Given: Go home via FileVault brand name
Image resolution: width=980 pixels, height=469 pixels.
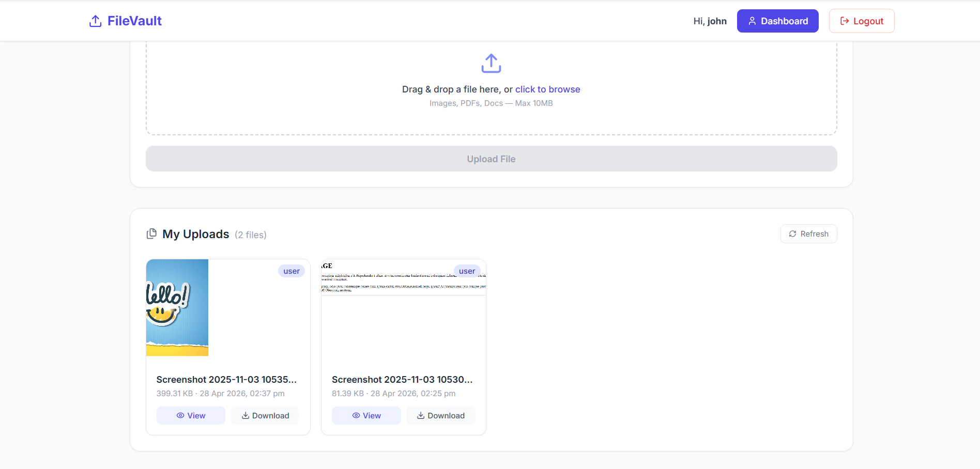Looking at the screenshot, I should point(134,21).
